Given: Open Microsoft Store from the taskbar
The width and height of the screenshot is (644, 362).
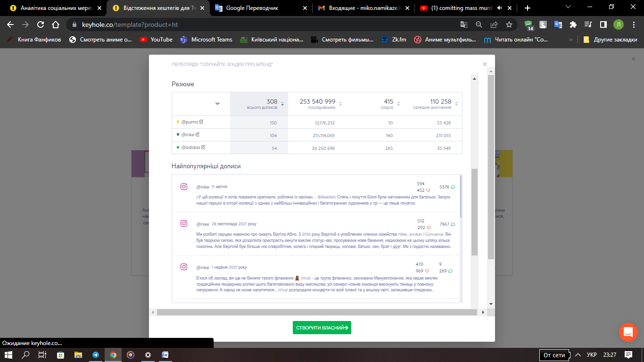Looking at the screenshot, I should (61, 355).
